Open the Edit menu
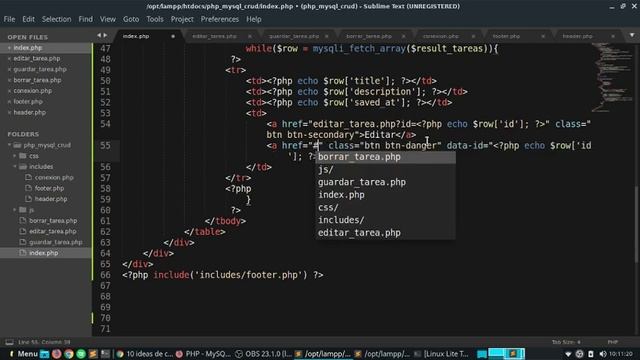 point(28,19)
